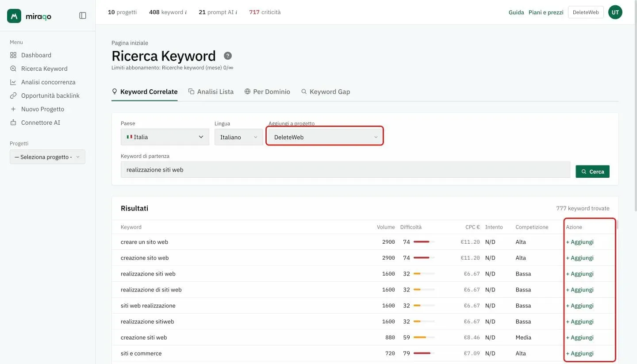Image resolution: width=637 pixels, height=364 pixels.
Task: Open the Aggiungi a progetto dropdown
Action: click(325, 137)
